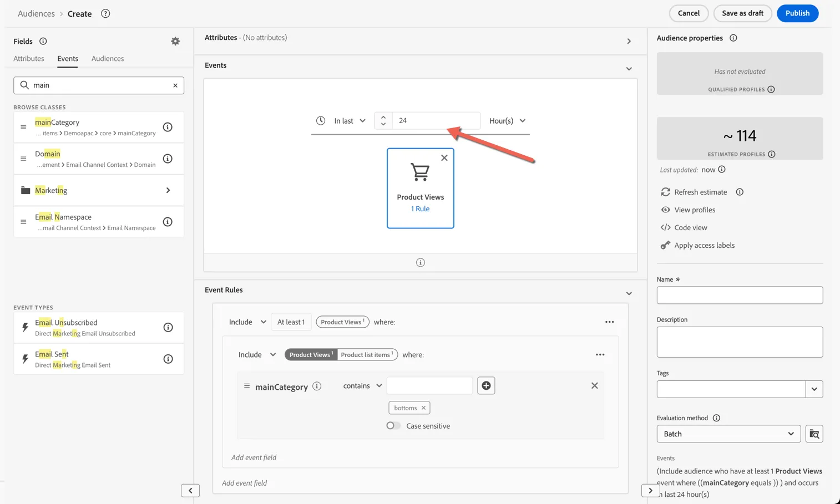840x504 pixels.
Task: Open the Hour(s) unit dropdown
Action: coord(507,120)
